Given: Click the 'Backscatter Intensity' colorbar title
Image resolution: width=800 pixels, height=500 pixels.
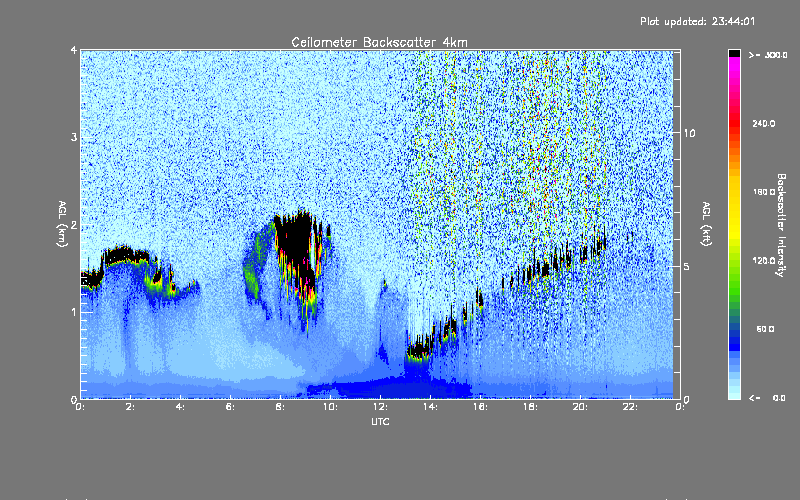Looking at the screenshot, I should (x=781, y=225).
